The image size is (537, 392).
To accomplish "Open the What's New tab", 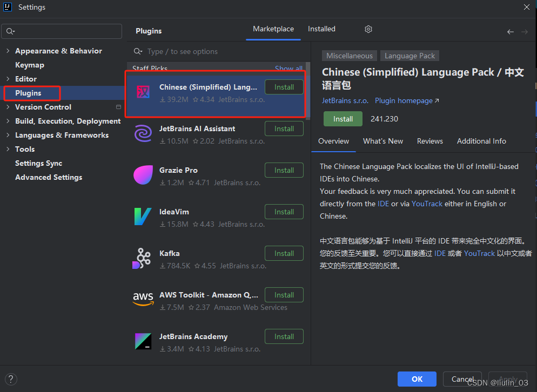I will [x=383, y=141].
